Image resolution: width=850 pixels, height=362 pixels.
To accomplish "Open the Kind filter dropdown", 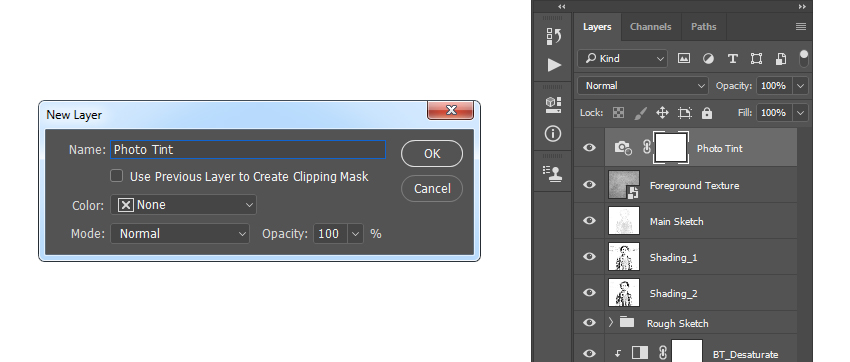I will coord(622,59).
